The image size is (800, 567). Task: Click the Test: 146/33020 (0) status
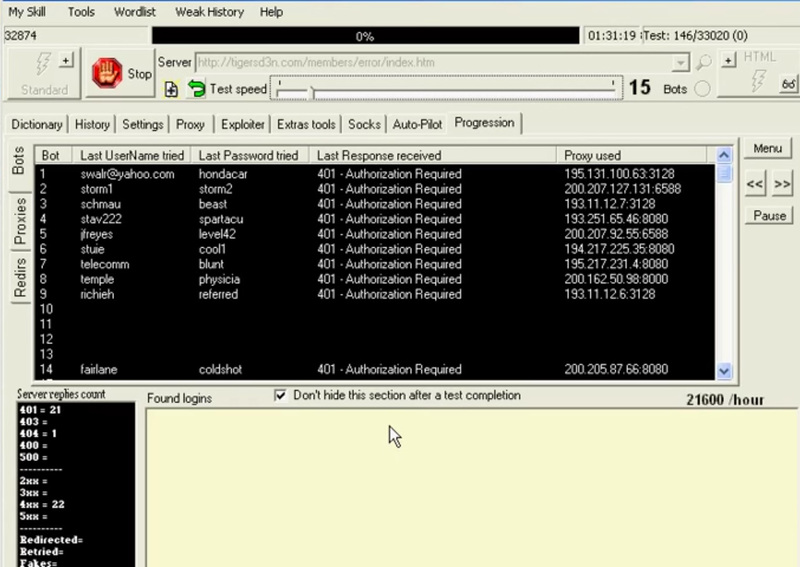(x=695, y=36)
